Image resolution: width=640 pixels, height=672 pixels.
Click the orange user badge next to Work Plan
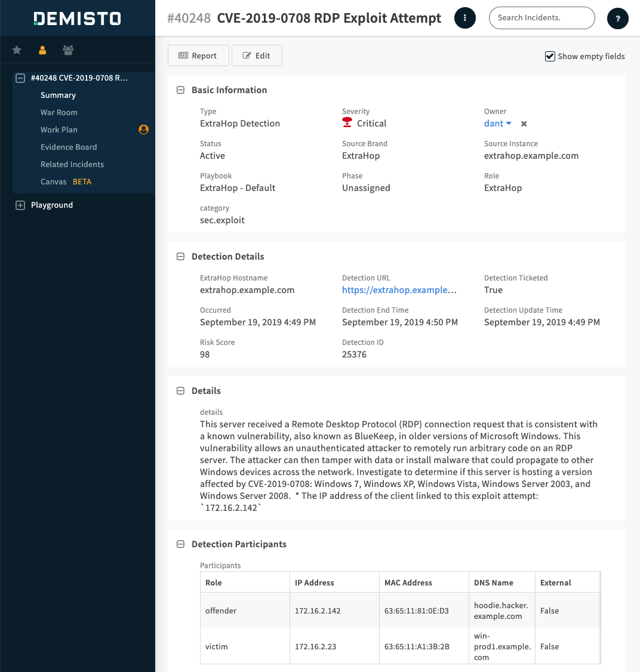[144, 130]
